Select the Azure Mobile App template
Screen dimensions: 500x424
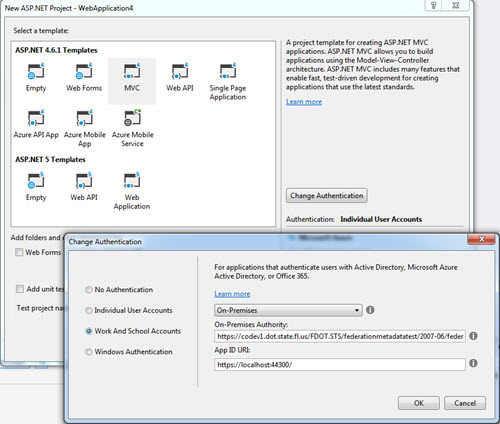[84, 118]
